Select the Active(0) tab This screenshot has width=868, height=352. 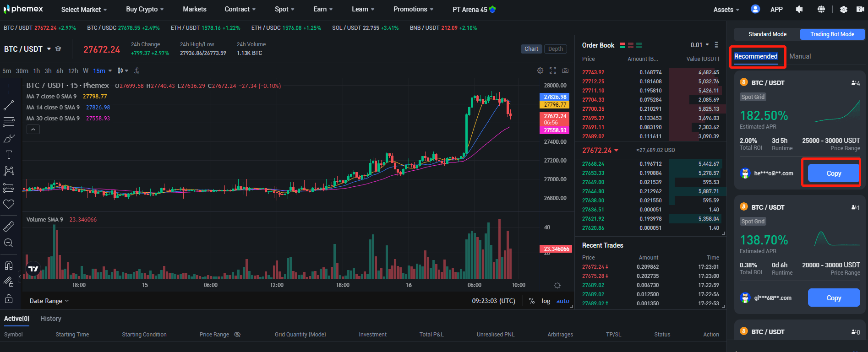point(16,319)
